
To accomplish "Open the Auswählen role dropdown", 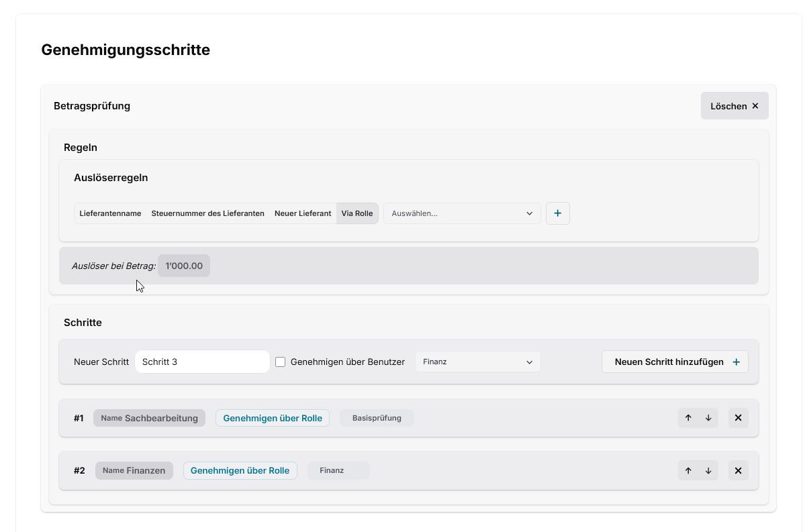I will (461, 213).
